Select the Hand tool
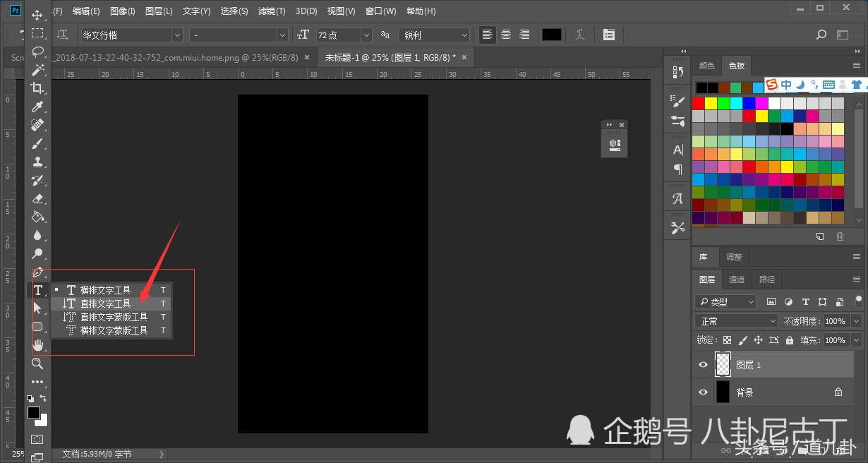868x463 pixels. pyautogui.click(x=38, y=345)
